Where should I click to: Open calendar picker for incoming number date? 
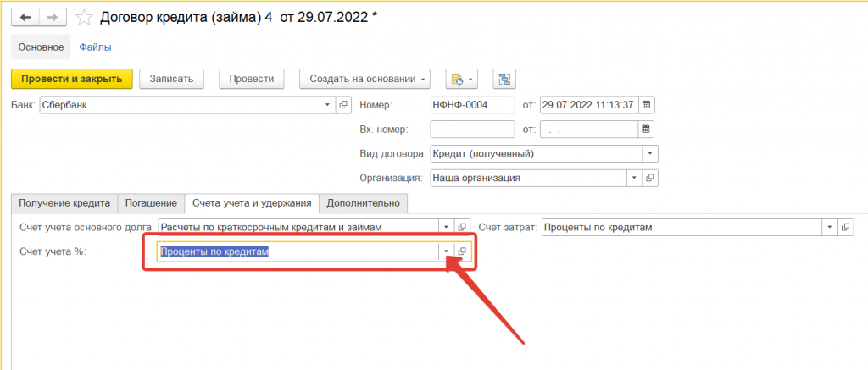[646, 130]
